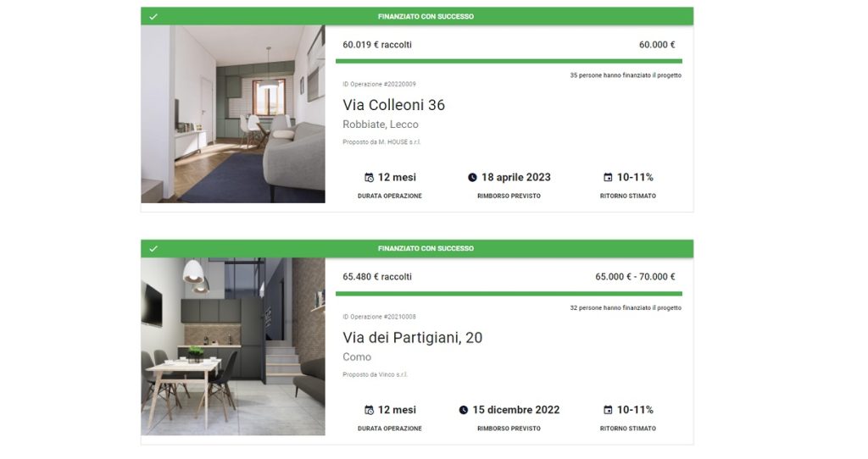Image resolution: width=868 pixels, height=459 pixels.
Task: Click the green funding progress bar for 60.019 € raccolti
Action: click(509, 61)
